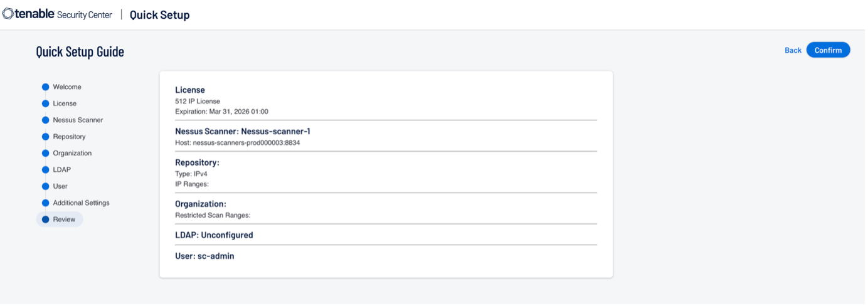Click the Back link
The image size is (868, 306).
pos(793,50)
